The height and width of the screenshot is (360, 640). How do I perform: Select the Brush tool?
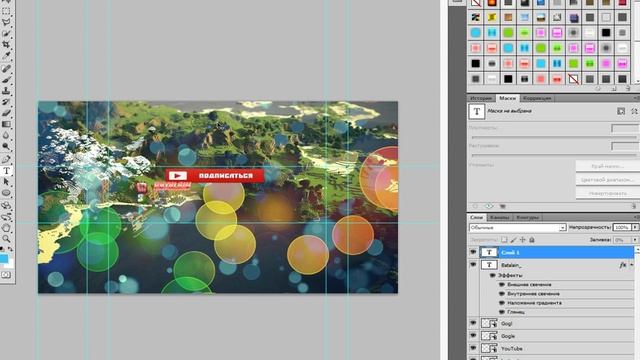[6, 80]
